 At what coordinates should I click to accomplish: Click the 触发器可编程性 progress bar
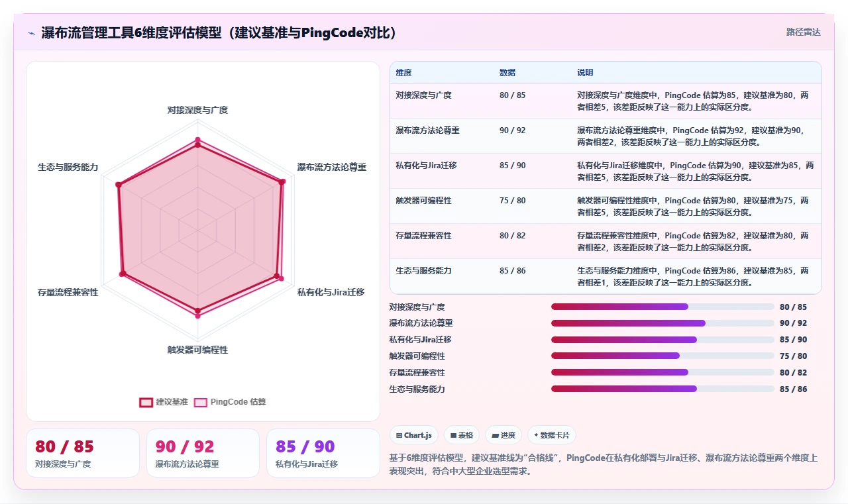coord(662,356)
